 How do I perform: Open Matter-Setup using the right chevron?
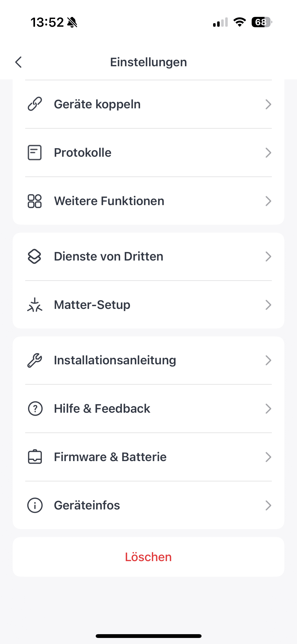(x=268, y=305)
